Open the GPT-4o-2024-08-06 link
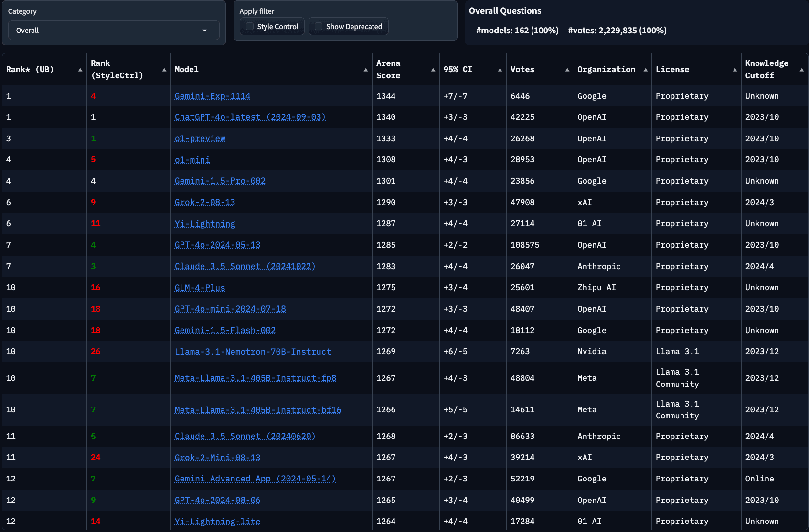 [x=218, y=500]
